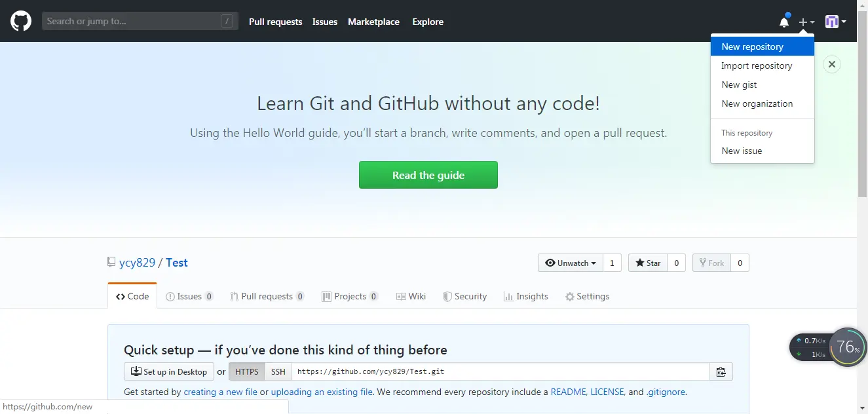
Task: Open the user avatar menu
Action: point(835,22)
